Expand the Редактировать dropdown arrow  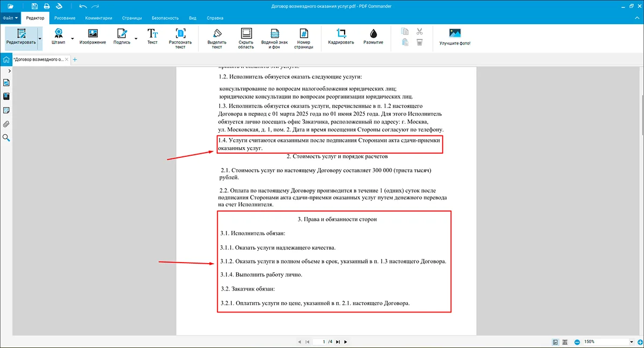tap(40, 38)
